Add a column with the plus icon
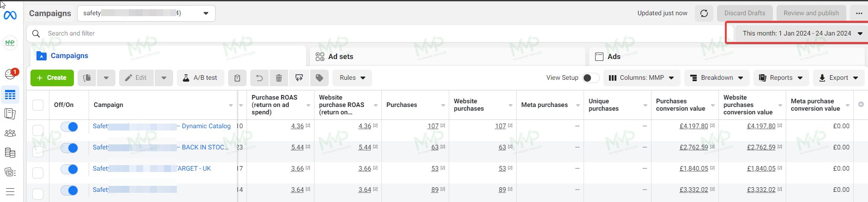The height and width of the screenshot is (202, 868). pyautogui.click(x=861, y=105)
